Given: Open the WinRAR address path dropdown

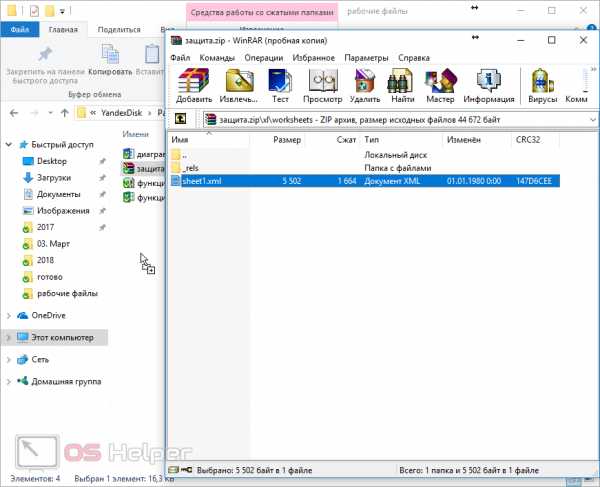Looking at the screenshot, I should [593, 120].
